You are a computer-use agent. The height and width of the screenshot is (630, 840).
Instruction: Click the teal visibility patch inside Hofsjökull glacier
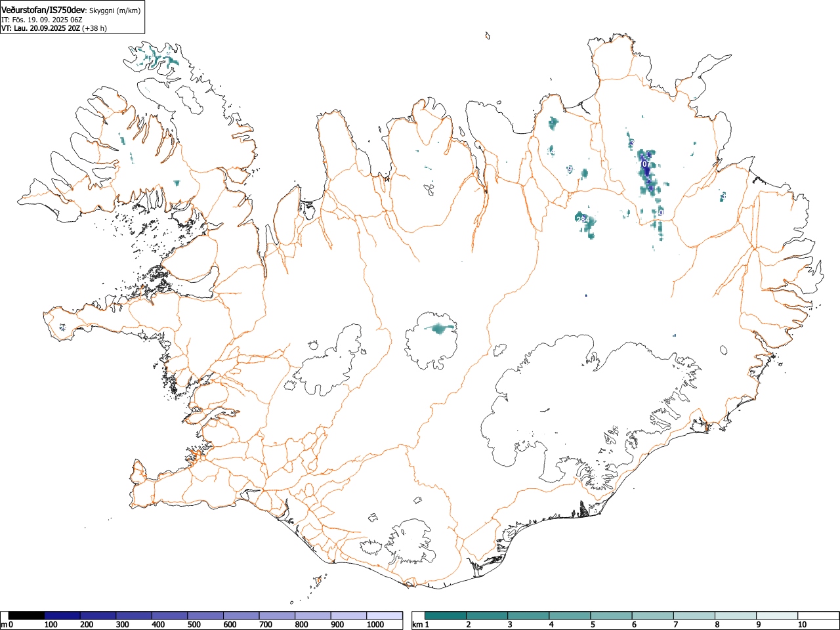pyautogui.click(x=438, y=327)
